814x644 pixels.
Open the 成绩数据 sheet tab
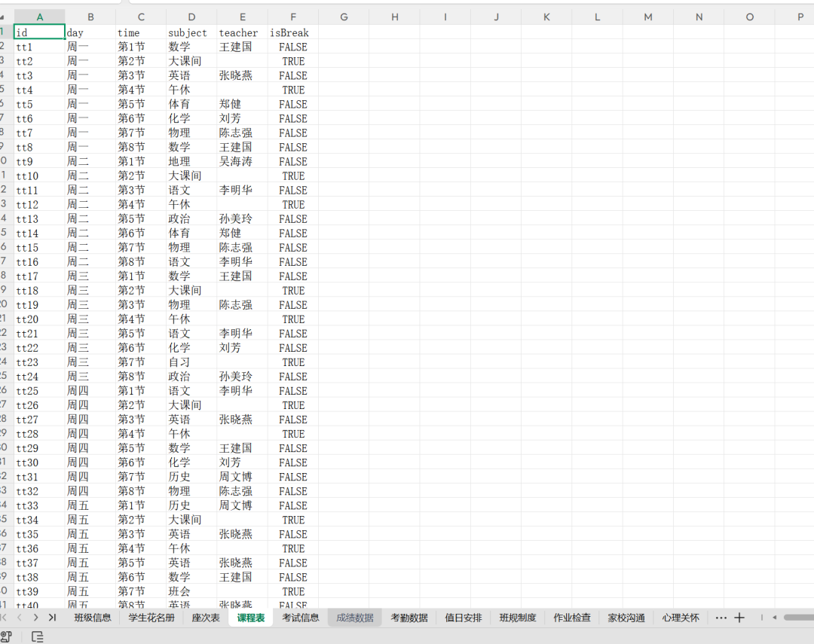(x=355, y=618)
